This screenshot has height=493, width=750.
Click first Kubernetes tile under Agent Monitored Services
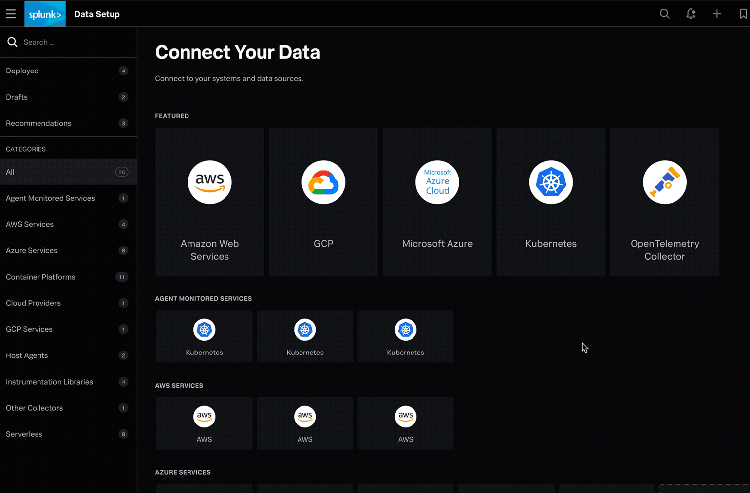point(205,336)
